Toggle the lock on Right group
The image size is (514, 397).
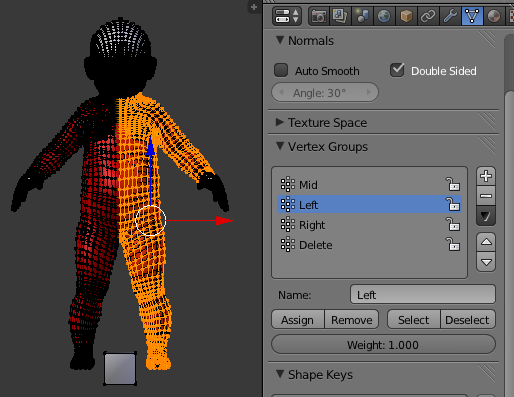[x=453, y=224]
